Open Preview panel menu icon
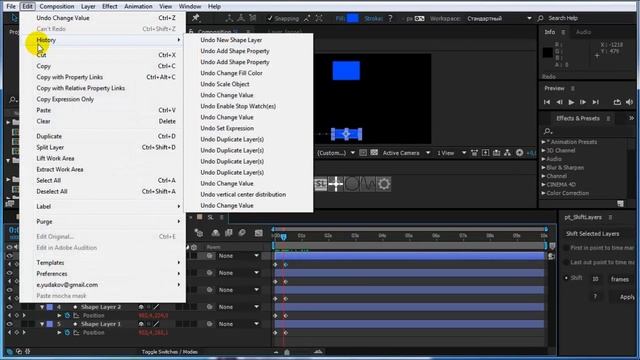This screenshot has width=640, height=360. [573, 88]
